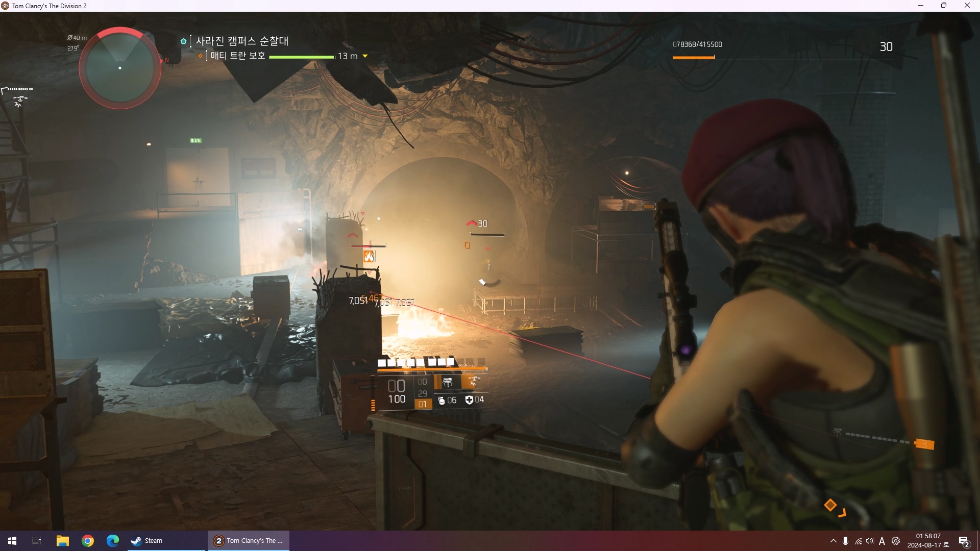This screenshot has height=551, width=980.
Task: Click the 매티 트란 보호 objective text
Action: [x=238, y=56]
